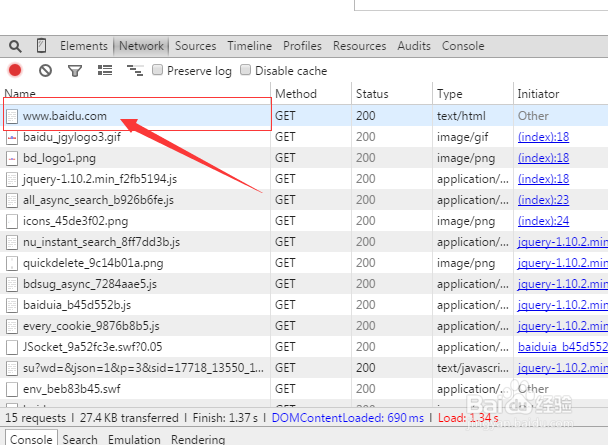Sort by Initiator column header
Viewport: 608px width, 445px height.
[561, 93]
